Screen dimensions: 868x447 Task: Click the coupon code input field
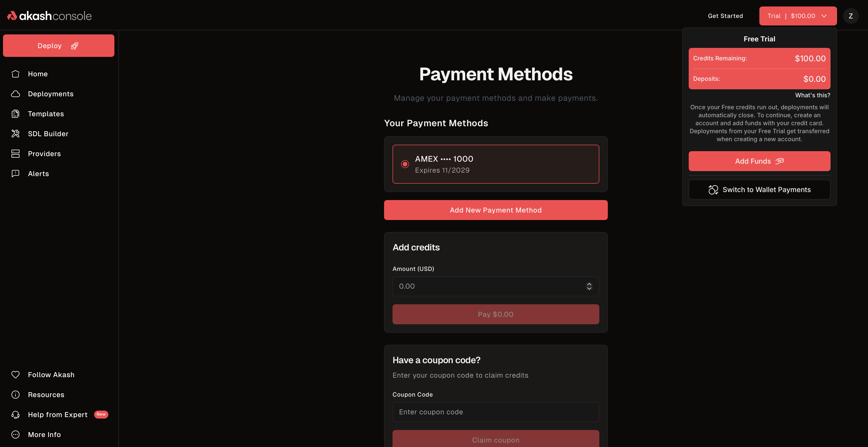click(495, 412)
